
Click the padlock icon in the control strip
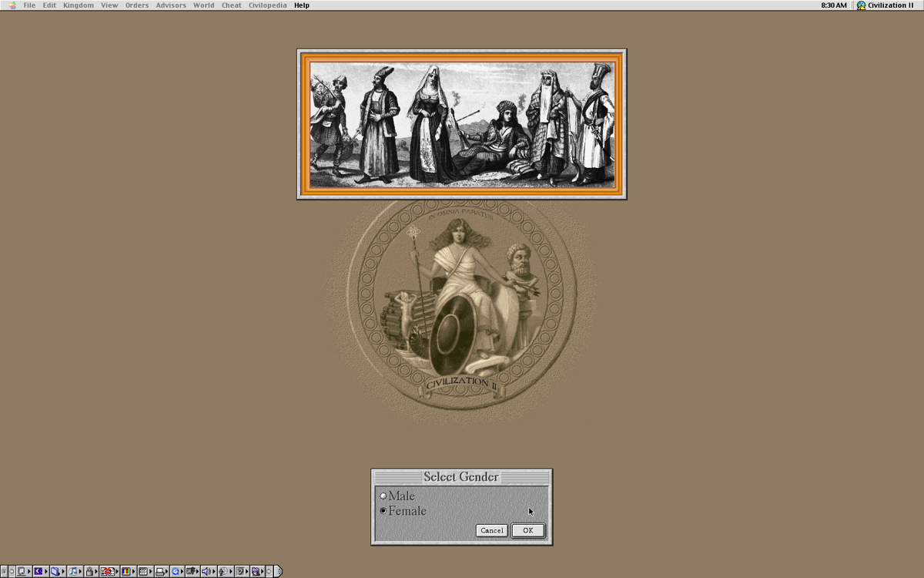coord(90,572)
